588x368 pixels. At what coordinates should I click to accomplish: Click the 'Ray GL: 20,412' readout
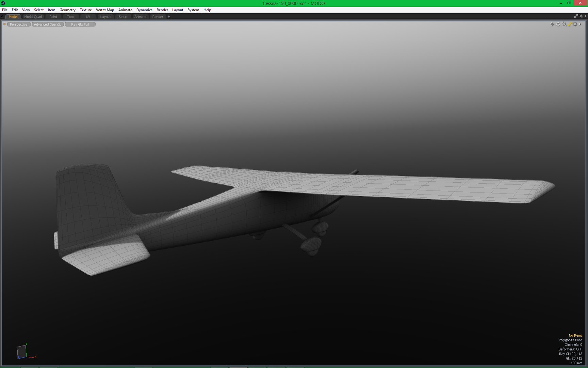571,354
